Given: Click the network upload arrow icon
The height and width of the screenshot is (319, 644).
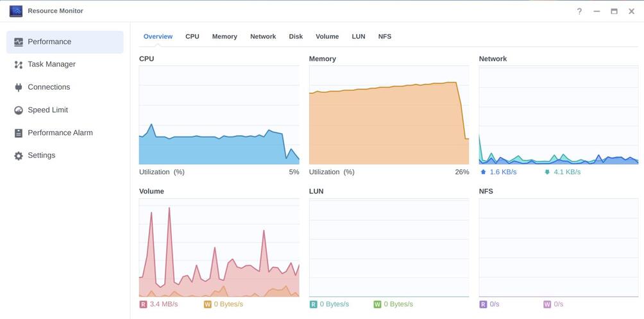Looking at the screenshot, I should pyautogui.click(x=483, y=172).
